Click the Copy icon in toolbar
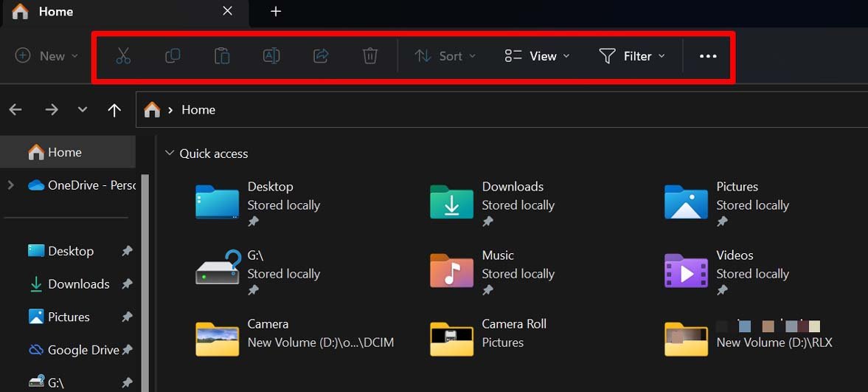 coord(173,56)
